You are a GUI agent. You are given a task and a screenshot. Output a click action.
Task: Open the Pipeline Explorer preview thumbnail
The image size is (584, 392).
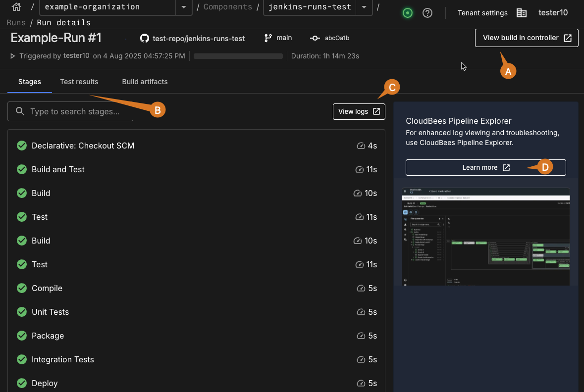tap(485, 236)
